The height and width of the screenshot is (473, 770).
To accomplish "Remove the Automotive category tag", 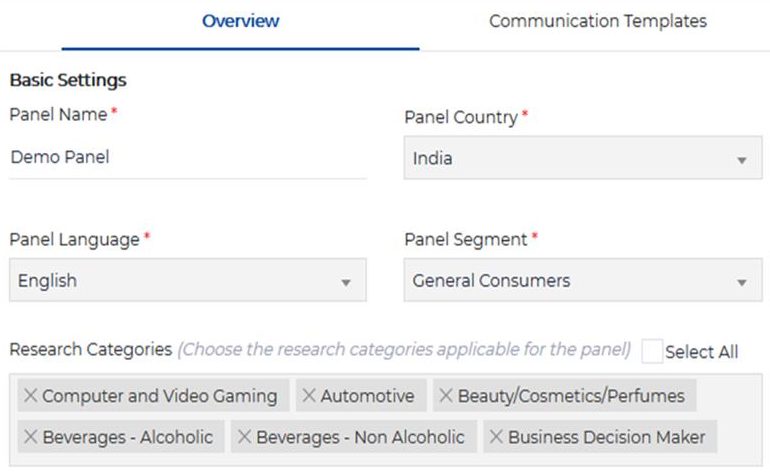I will tap(308, 396).
